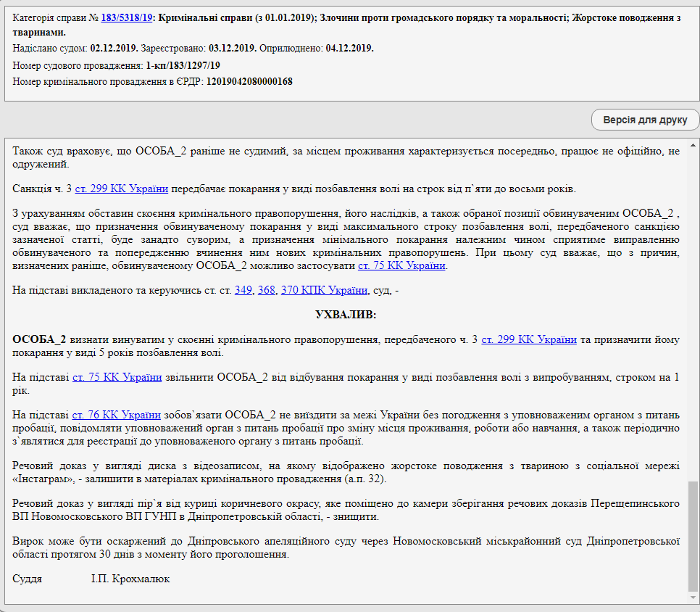
Task: Click the 'Версія для друку' button
Action: click(645, 120)
